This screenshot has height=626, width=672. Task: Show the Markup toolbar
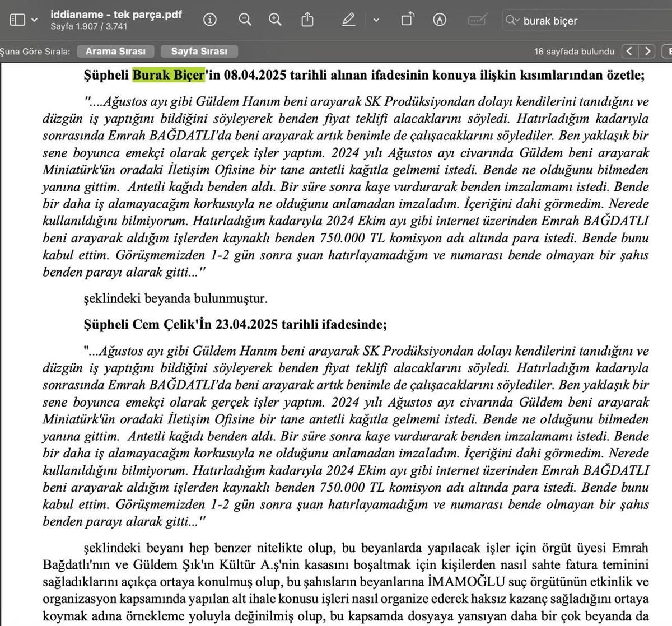tap(440, 20)
